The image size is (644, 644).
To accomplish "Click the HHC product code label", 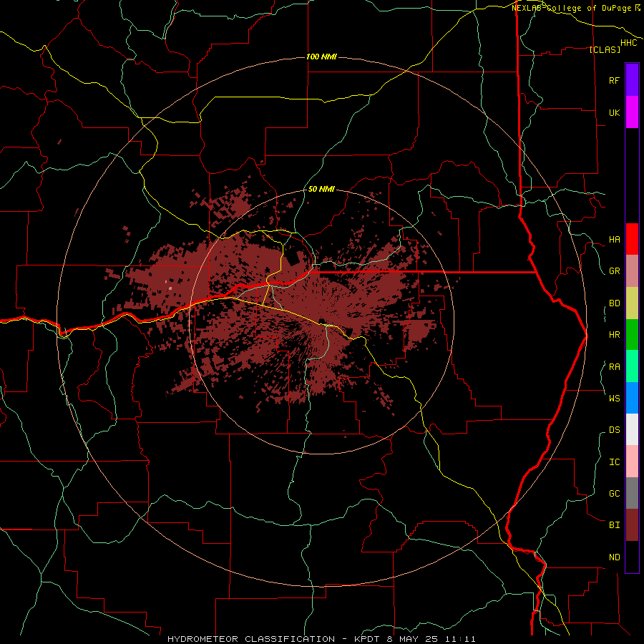I will point(628,43).
